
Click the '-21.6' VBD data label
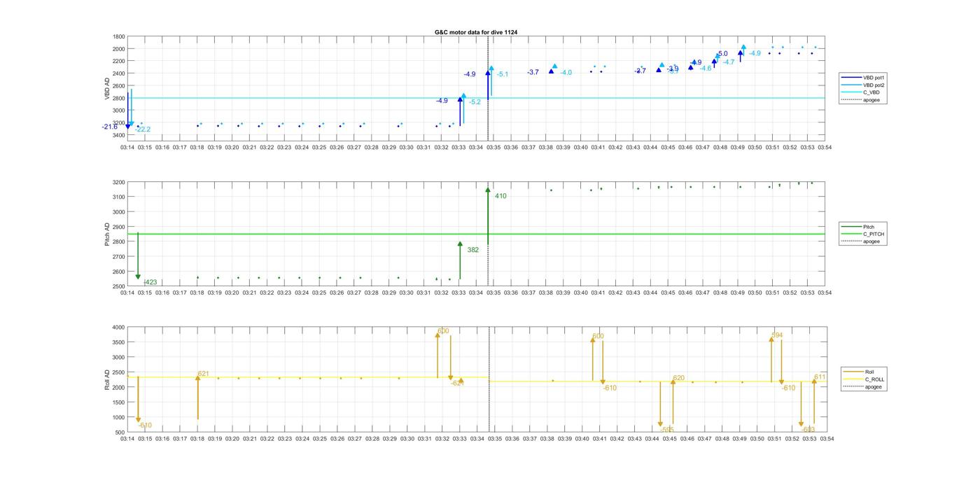110,127
